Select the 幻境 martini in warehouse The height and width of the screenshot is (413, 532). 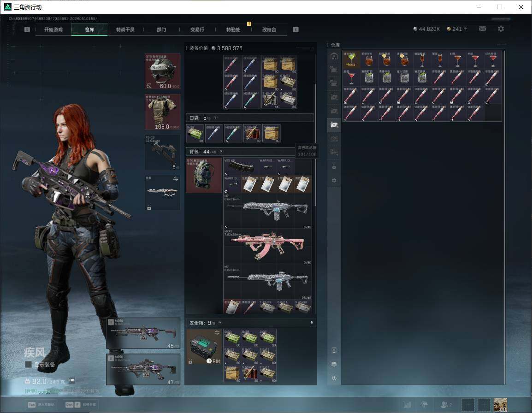(457, 60)
